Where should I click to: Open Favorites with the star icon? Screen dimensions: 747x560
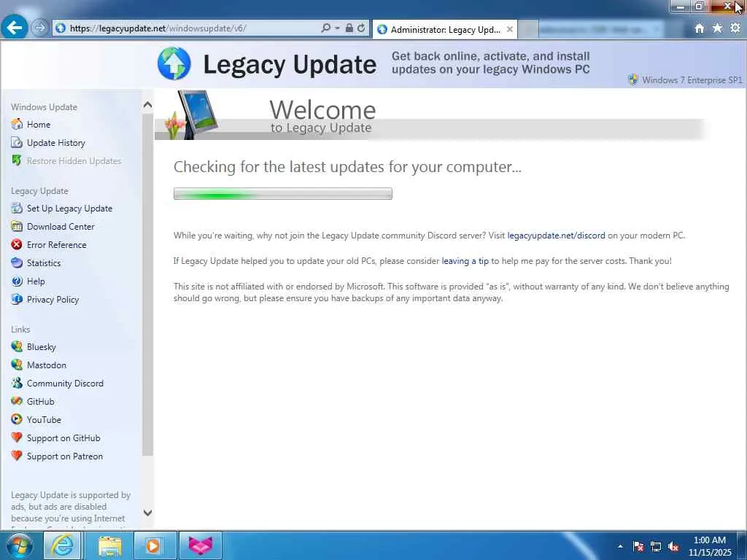(717, 28)
